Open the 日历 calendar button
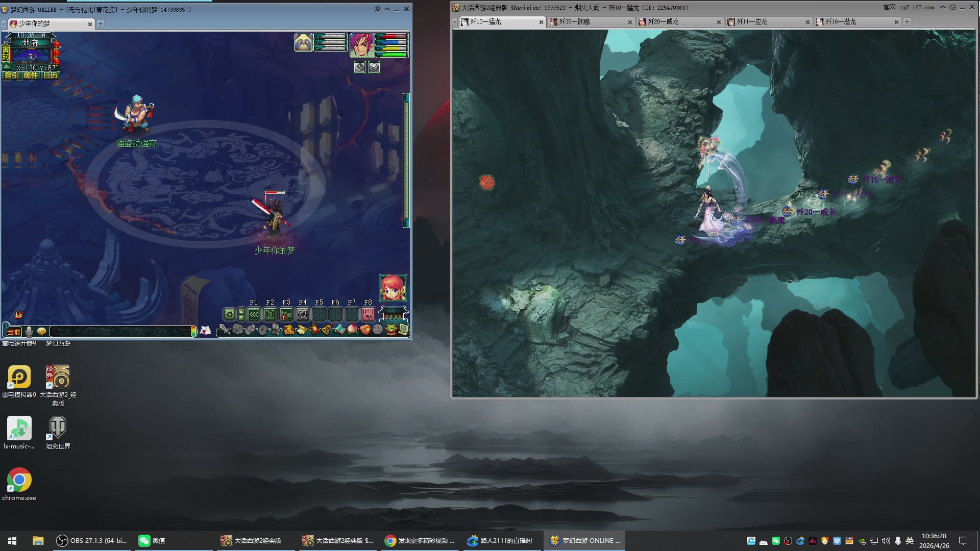 point(50,75)
